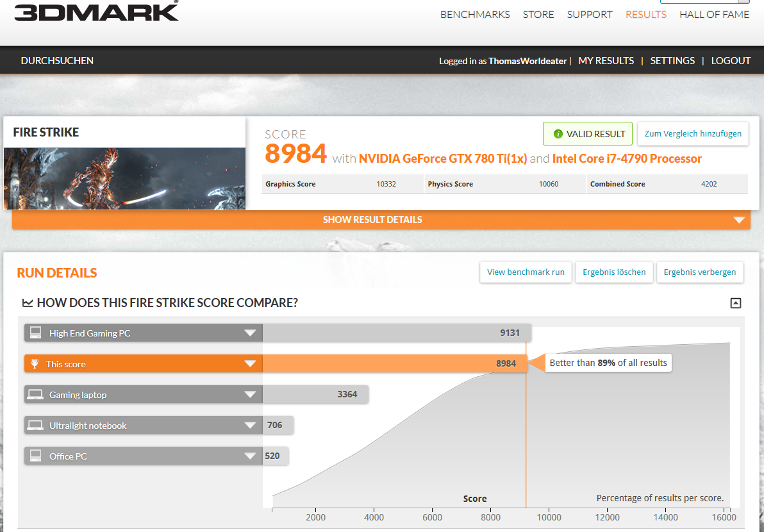The image size is (764, 532).
Task: Collapse the score comparison section with square icon
Action: point(735,303)
